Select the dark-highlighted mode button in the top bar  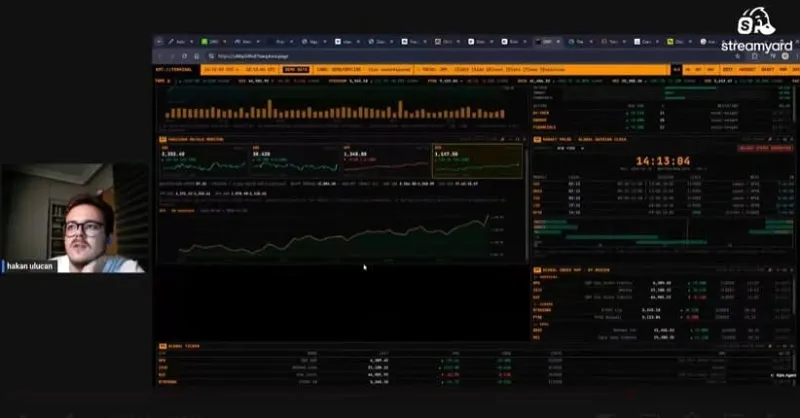coord(677,69)
